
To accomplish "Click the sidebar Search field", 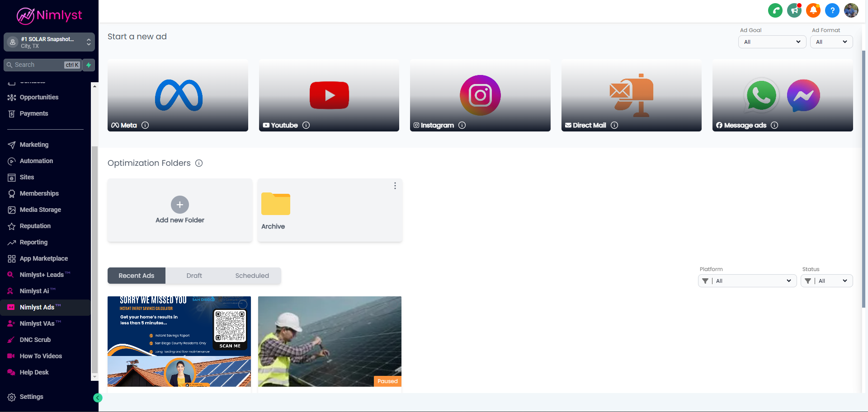I will tap(43, 65).
